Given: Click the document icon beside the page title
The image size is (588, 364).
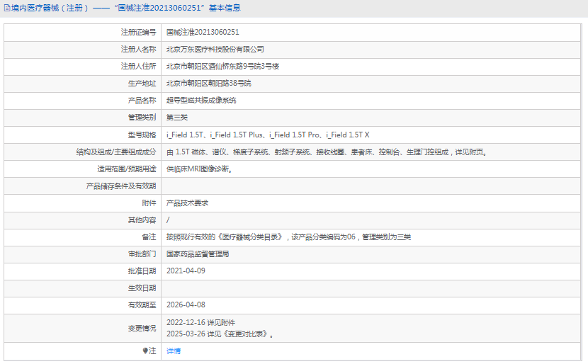Looking at the screenshot, I should pos(7,8).
